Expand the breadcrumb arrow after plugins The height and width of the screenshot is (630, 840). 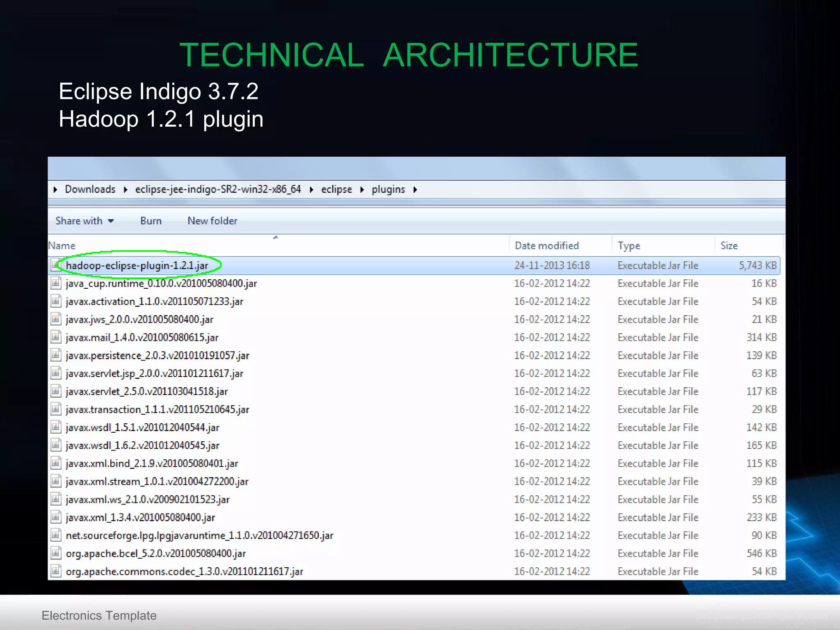click(415, 189)
